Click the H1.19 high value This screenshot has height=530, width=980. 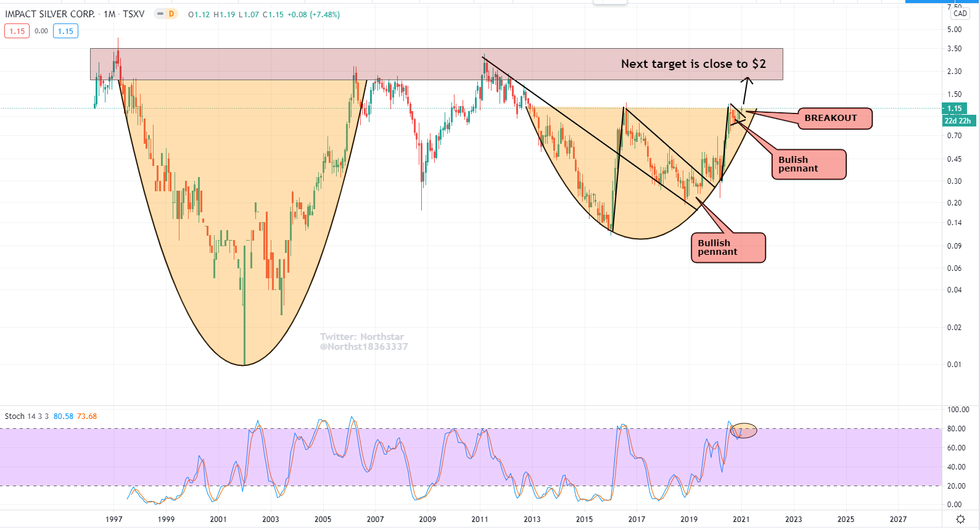[x=224, y=15]
